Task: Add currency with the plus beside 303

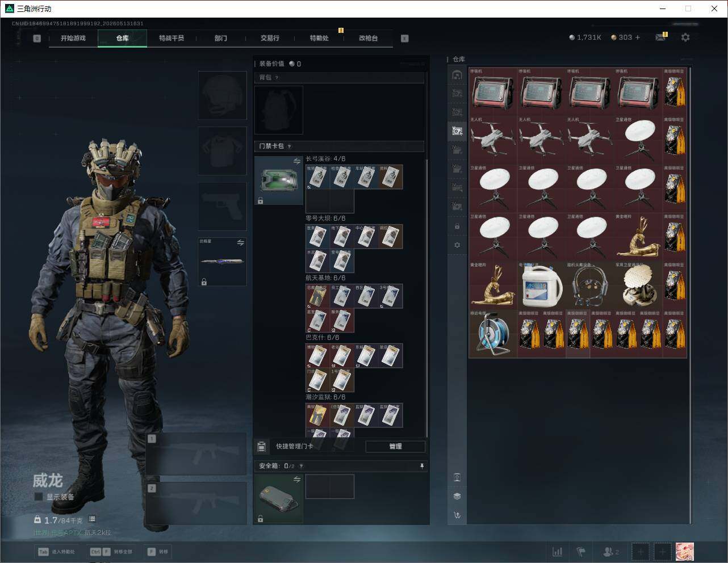Action: [x=638, y=37]
